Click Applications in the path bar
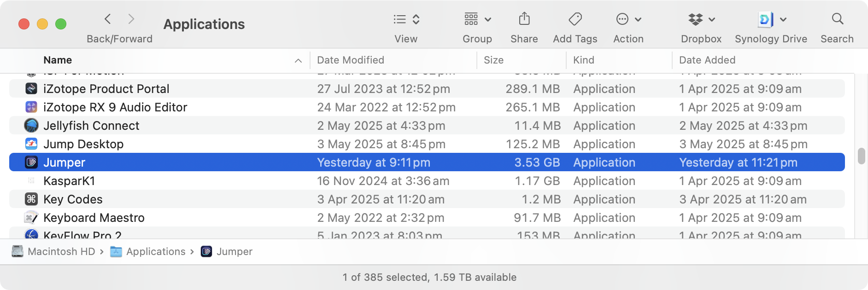Image resolution: width=868 pixels, height=290 pixels. tap(155, 252)
